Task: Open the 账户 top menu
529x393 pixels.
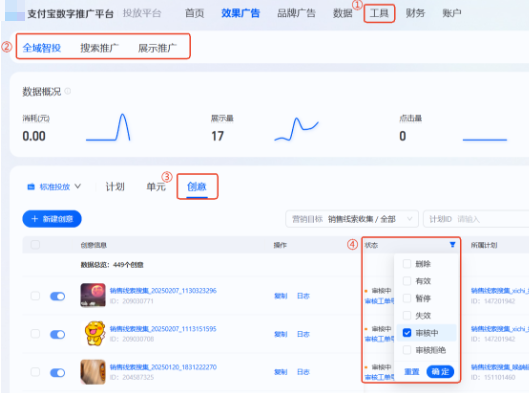Action: tap(451, 13)
